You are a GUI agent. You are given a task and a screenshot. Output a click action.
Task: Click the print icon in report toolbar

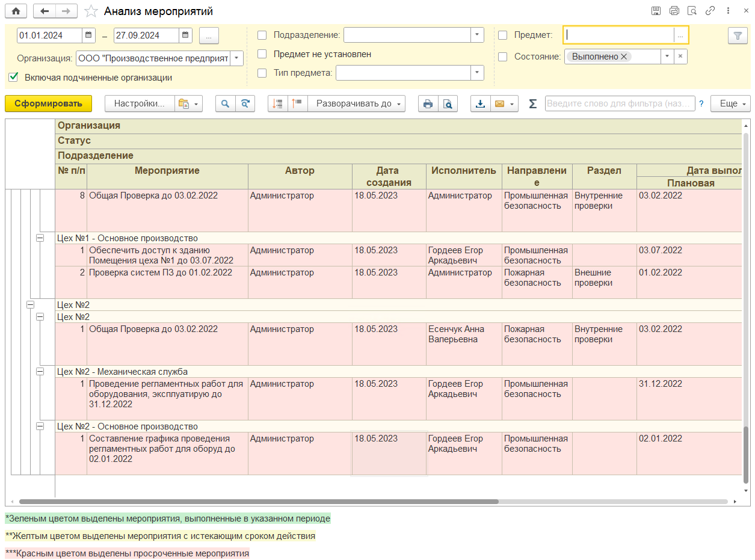(x=428, y=103)
